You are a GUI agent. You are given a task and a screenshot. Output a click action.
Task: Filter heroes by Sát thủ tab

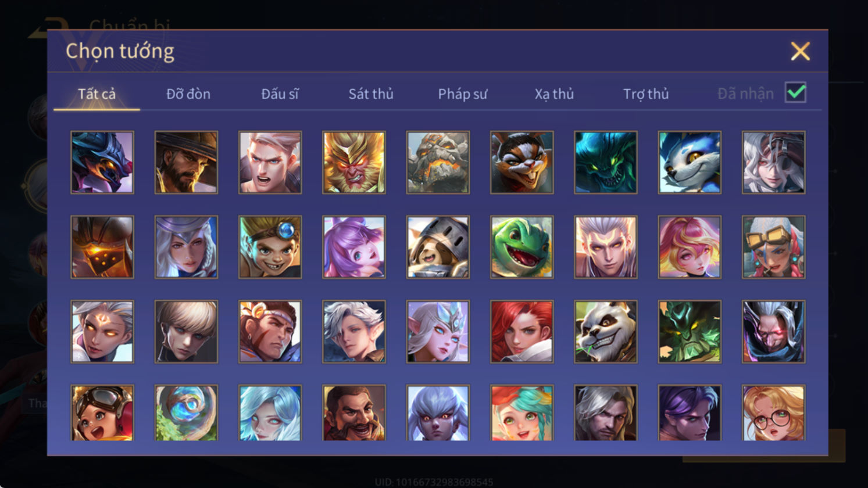(371, 94)
